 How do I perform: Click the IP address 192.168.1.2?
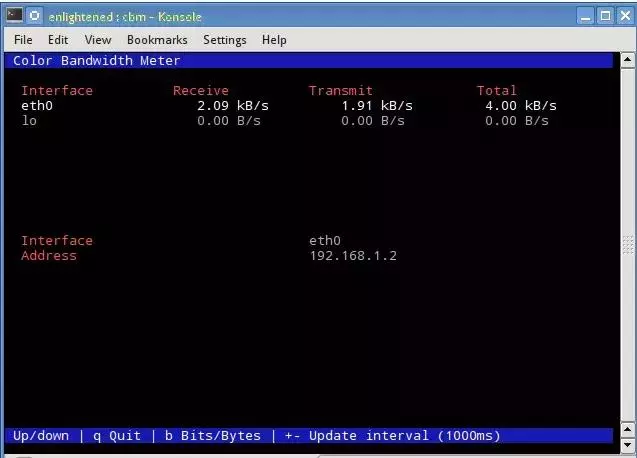(x=353, y=256)
